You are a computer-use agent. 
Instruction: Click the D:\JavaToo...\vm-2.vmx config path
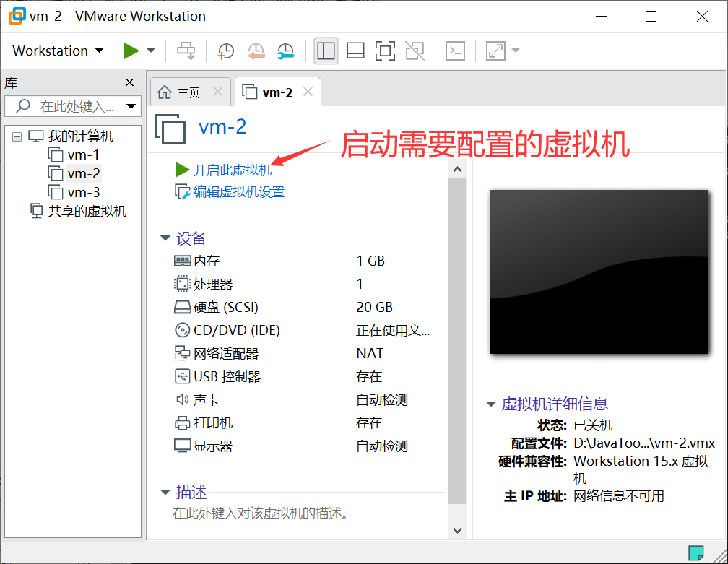[x=644, y=443]
